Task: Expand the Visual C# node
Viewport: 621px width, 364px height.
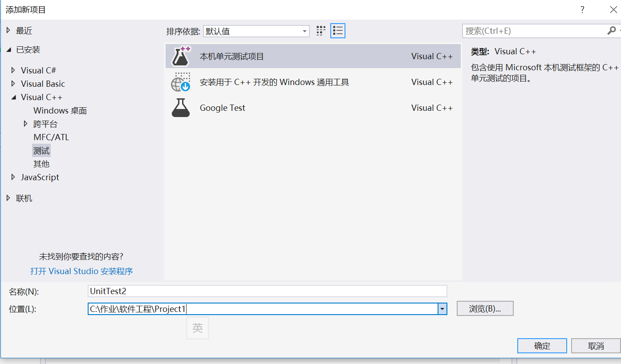Action: (x=13, y=70)
